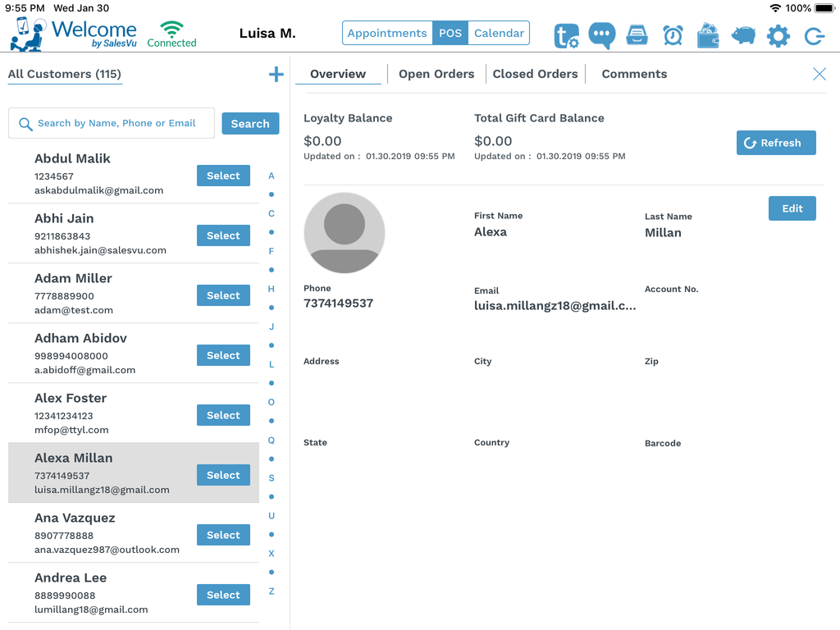The width and height of the screenshot is (840, 630).
Task: Close the customer detail panel
Action: [819, 74]
